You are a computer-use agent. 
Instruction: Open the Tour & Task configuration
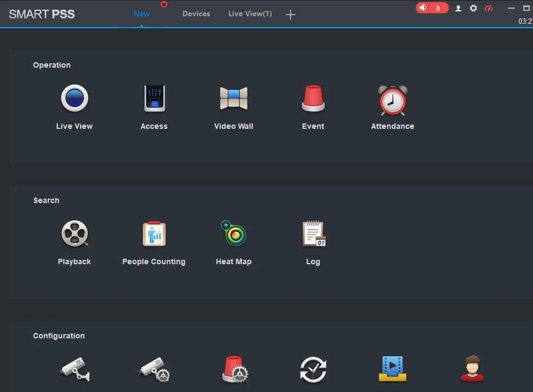[313, 369]
